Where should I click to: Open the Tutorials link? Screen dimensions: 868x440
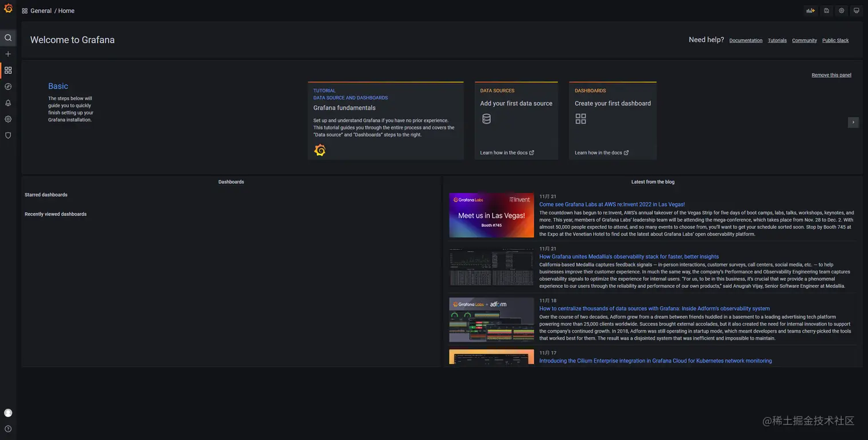pyautogui.click(x=777, y=40)
